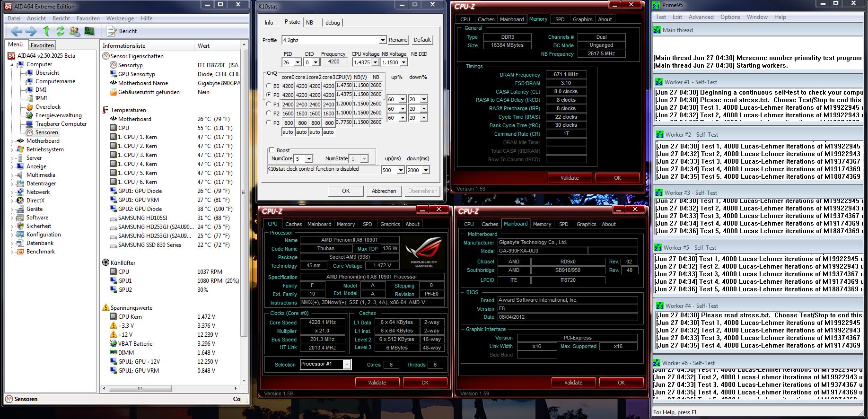Click AIDA64 refresh toolbar icon
The image size is (868, 419).
[61, 31]
